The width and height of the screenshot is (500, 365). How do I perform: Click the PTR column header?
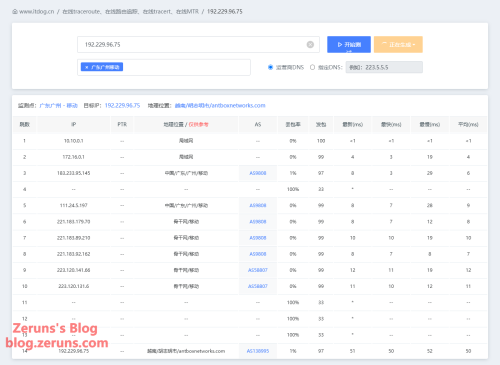pos(122,125)
